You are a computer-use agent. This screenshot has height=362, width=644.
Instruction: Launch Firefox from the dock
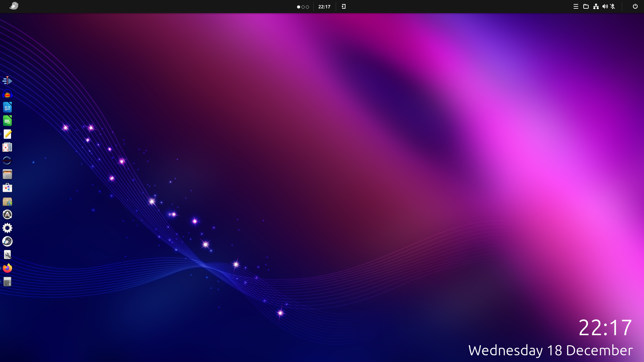pyautogui.click(x=7, y=268)
